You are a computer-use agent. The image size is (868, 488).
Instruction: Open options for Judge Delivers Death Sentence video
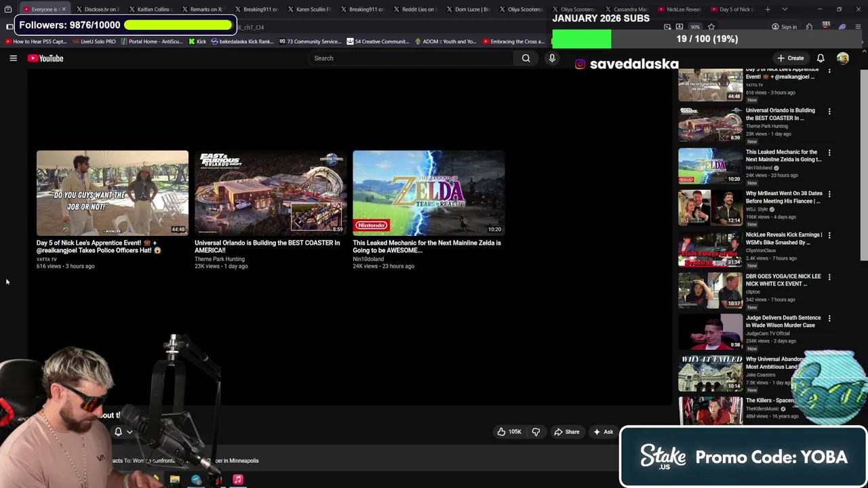click(x=829, y=318)
